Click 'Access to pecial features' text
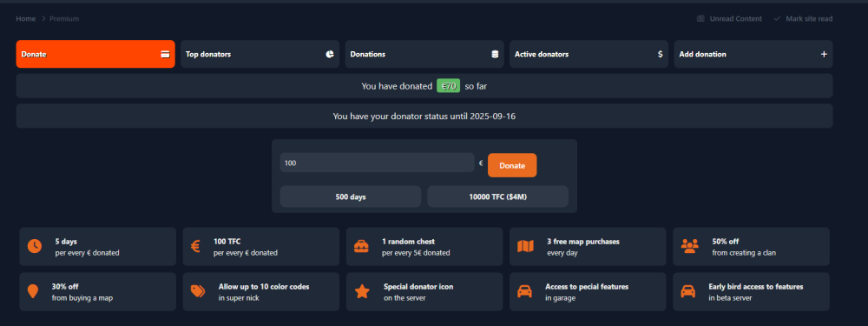The image size is (868, 326). [587, 287]
